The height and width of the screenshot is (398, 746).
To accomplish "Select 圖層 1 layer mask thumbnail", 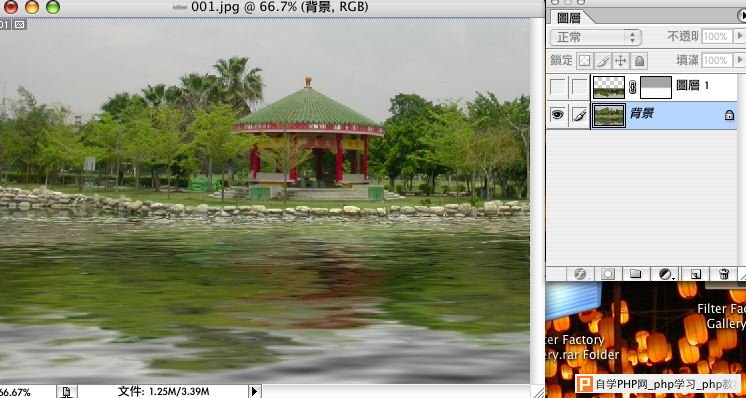I will tap(656, 87).
